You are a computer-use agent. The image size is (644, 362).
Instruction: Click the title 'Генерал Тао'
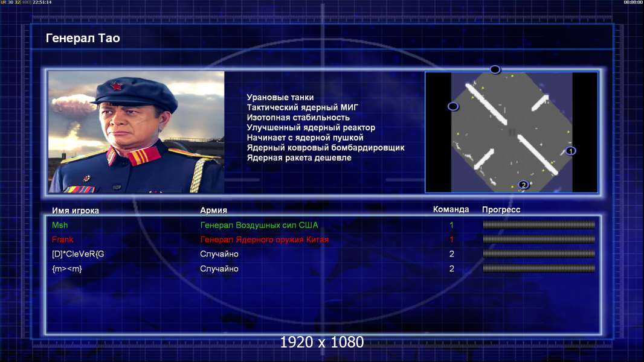click(83, 38)
